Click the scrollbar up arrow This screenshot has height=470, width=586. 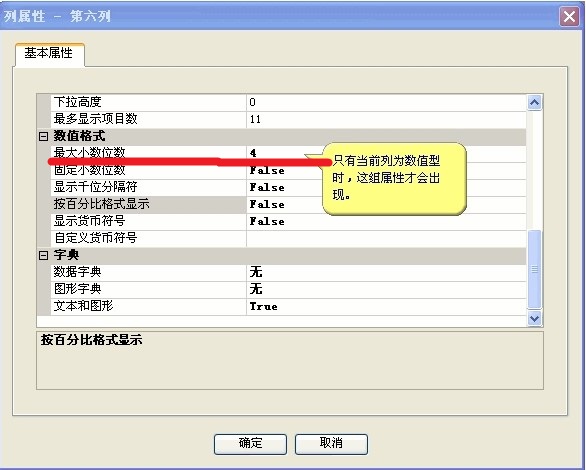coord(534,102)
